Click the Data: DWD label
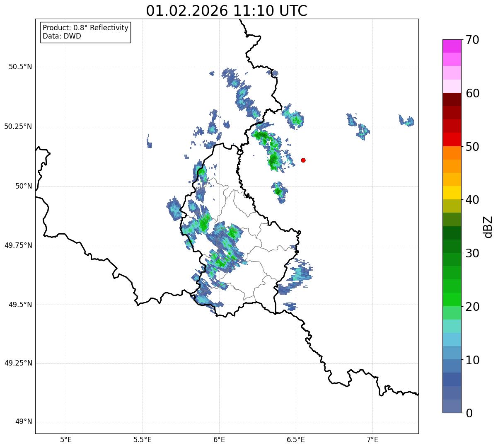 click(62, 36)
